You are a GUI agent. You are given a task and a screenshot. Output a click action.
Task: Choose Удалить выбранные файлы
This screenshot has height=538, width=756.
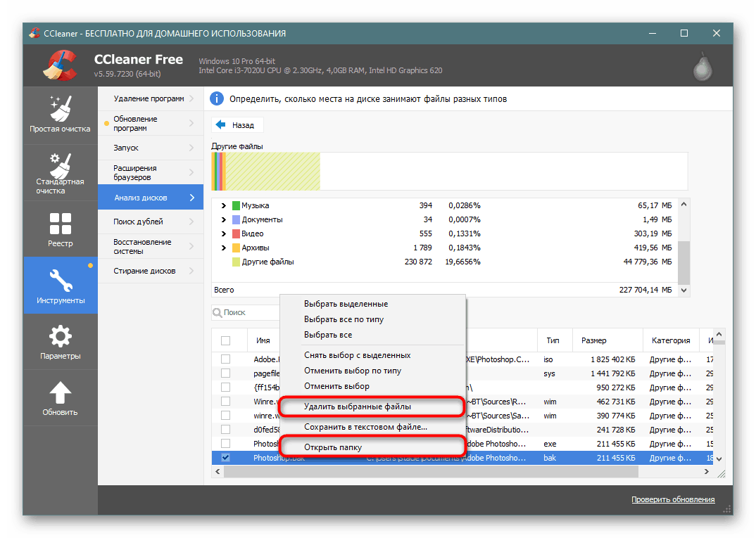pos(372,406)
